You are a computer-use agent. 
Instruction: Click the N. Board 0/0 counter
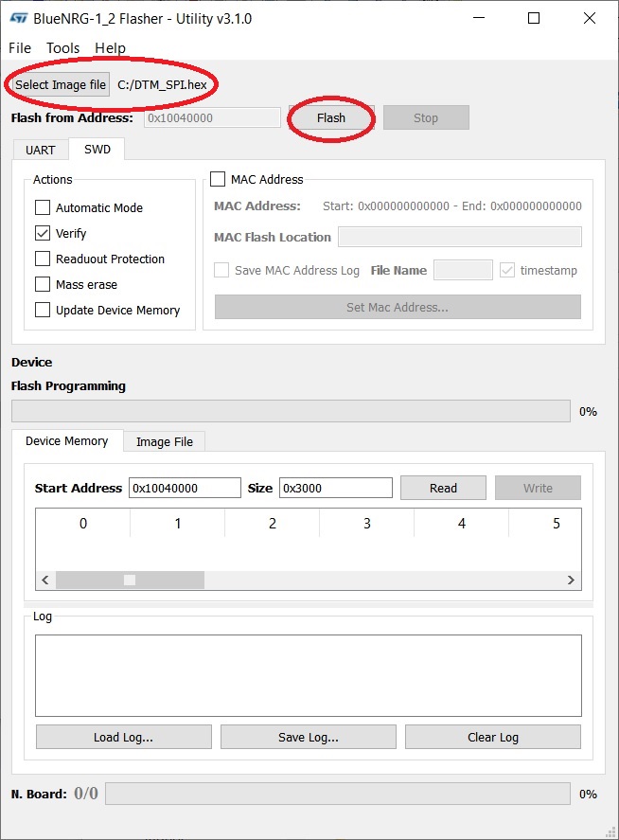click(86, 794)
